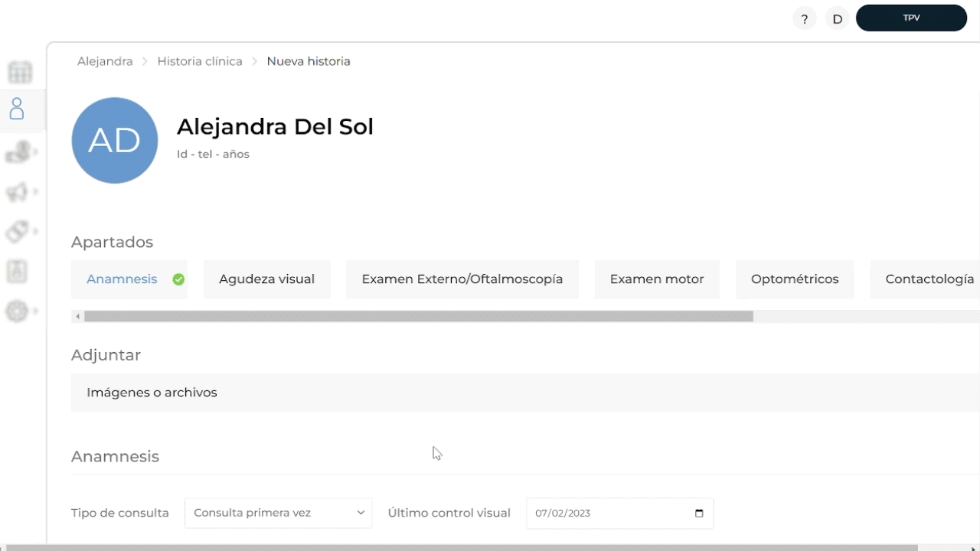Open the Examen motor tab
Viewport: 980px width, 551px height.
657,279
